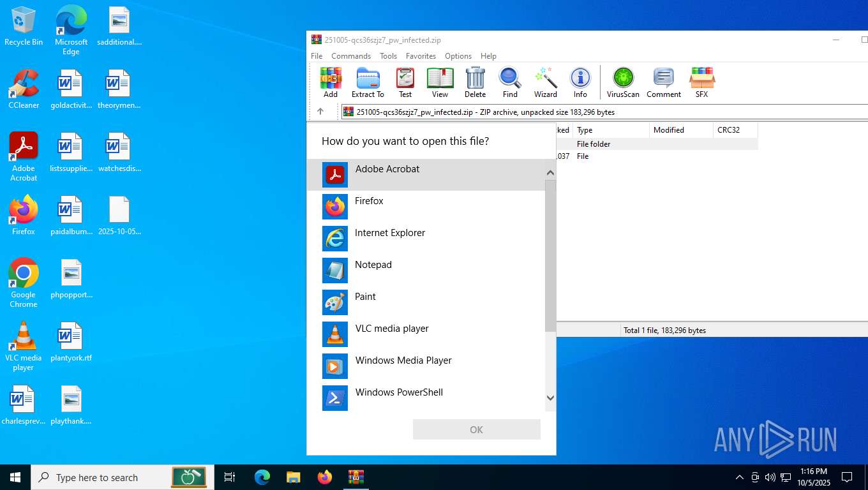Click the taskbar search box
Screen dimensions: 868x490
pos(123,477)
